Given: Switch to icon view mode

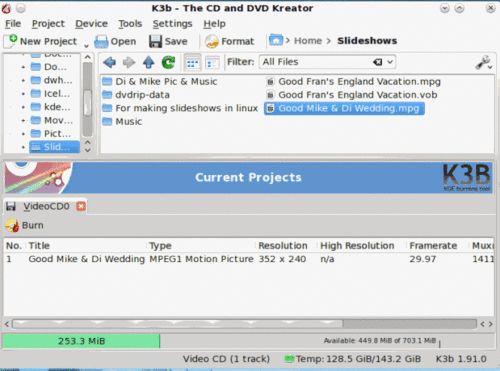Looking at the screenshot, I should (192, 63).
